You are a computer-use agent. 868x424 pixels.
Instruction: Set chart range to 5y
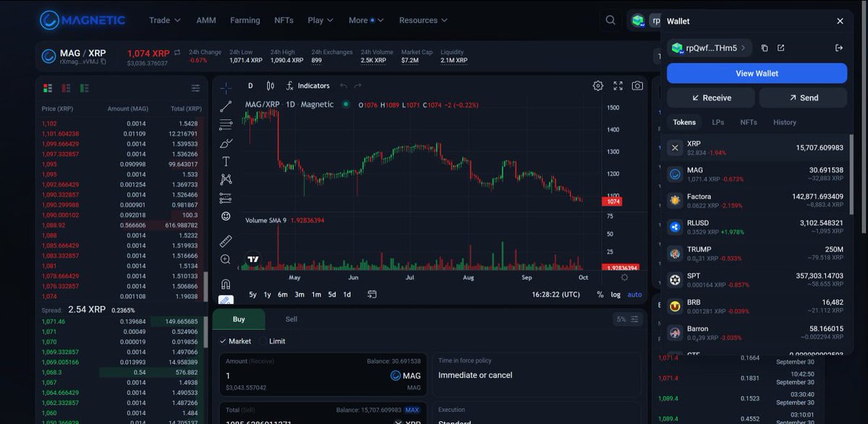(252, 294)
